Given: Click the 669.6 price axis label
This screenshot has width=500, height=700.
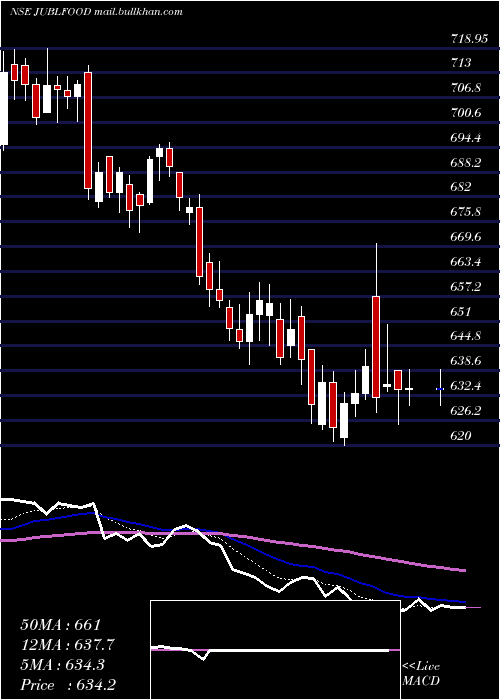Looking at the screenshot, I should click(x=466, y=237).
